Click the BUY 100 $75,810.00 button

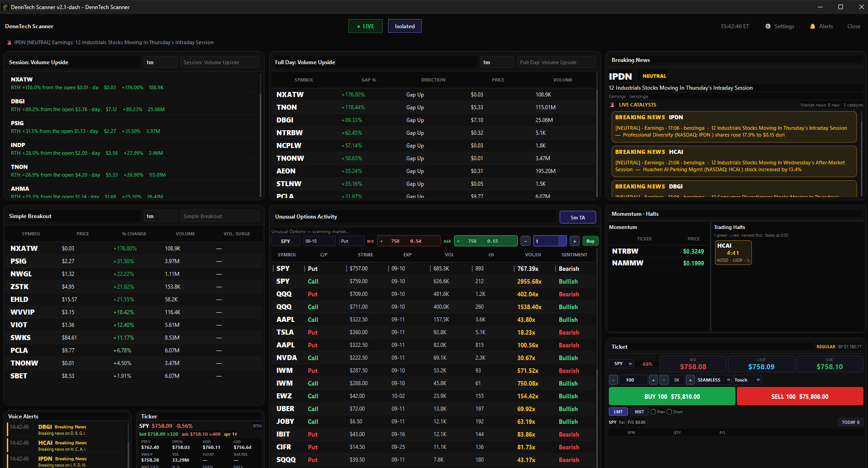[672, 396]
